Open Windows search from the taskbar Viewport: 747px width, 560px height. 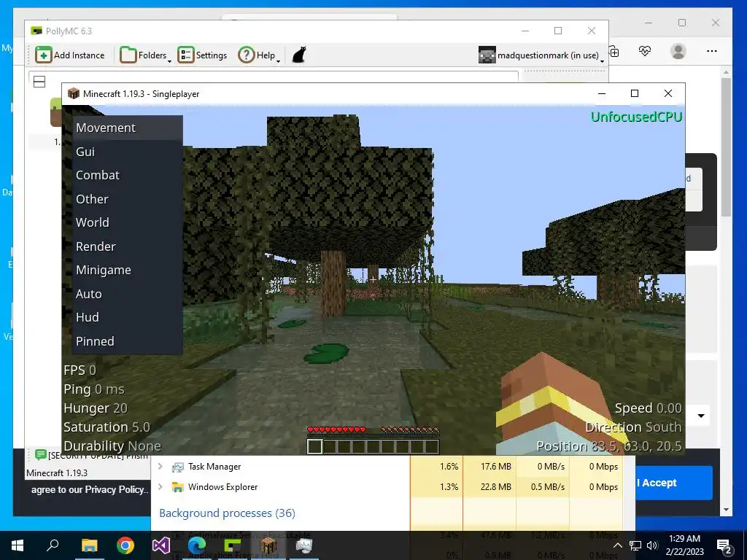tap(53, 545)
